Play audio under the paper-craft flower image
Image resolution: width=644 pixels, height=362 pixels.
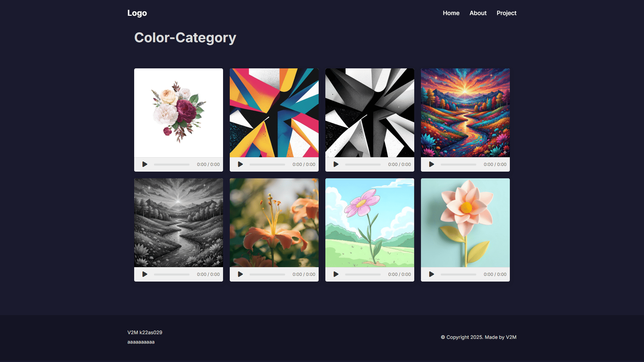click(x=431, y=274)
